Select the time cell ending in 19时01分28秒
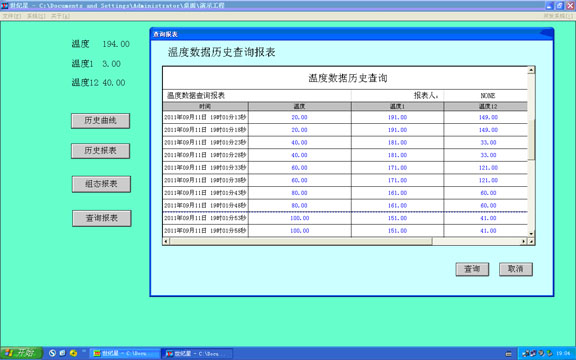The width and height of the screenshot is (576, 360). coord(205,155)
